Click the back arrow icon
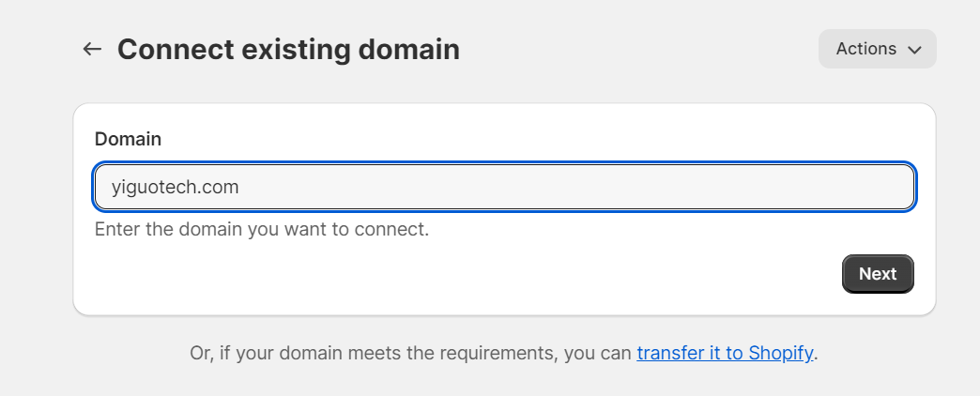The image size is (980, 396). pos(91,49)
